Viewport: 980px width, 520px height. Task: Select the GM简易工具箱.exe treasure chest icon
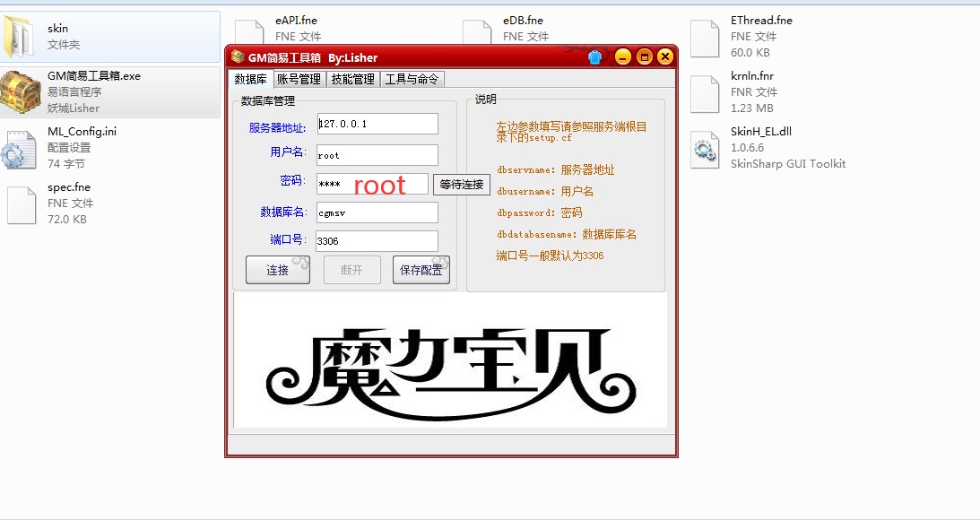[x=20, y=91]
